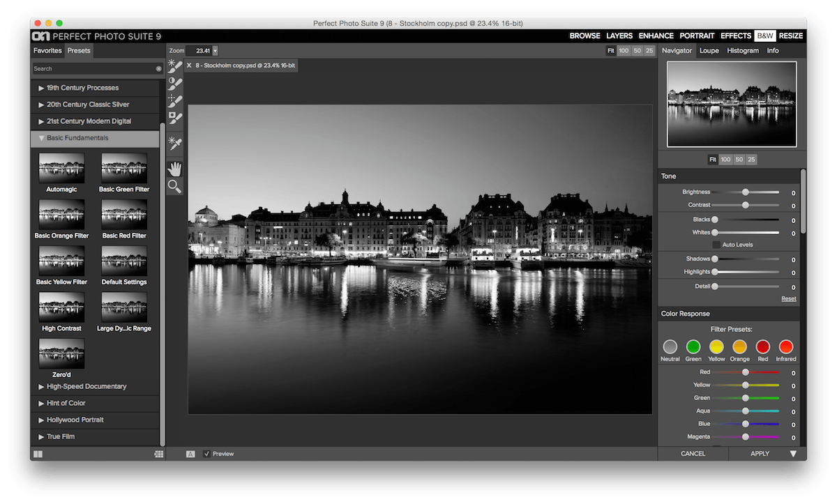Apply the Infrared filter preset
Screen dimensions: 837x504
[786, 347]
